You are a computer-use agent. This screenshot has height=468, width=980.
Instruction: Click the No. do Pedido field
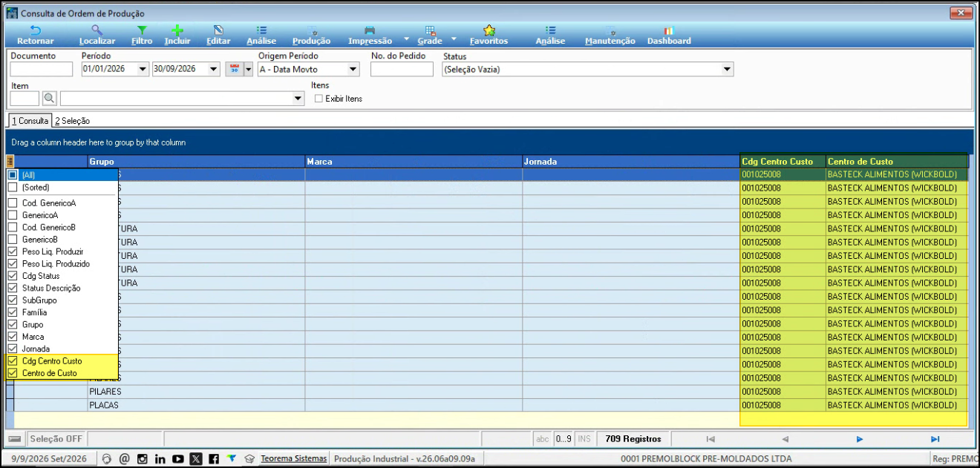pyautogui.click(x=402, y=70)
